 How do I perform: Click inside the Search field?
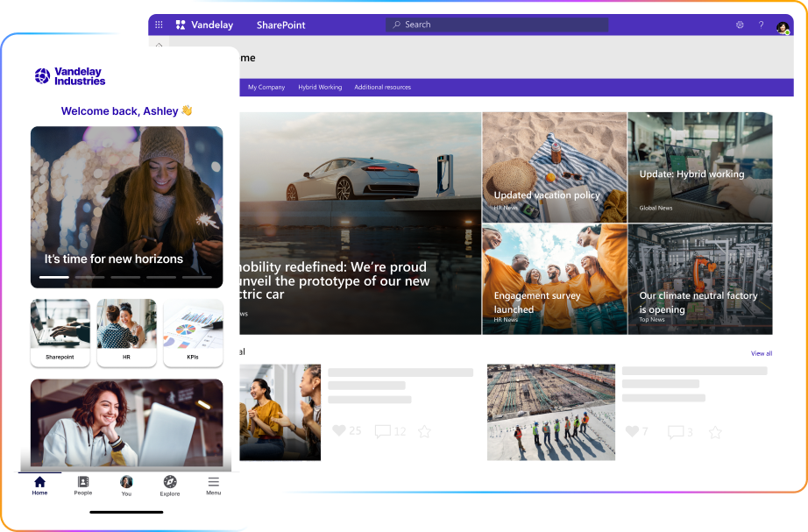[x=496, y=25]
